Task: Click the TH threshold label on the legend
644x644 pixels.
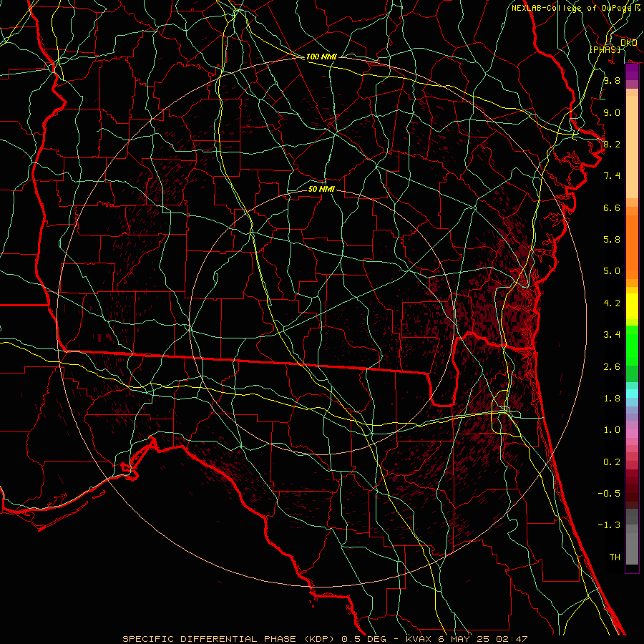Action: pyautogui.click(x=615, y=557)
